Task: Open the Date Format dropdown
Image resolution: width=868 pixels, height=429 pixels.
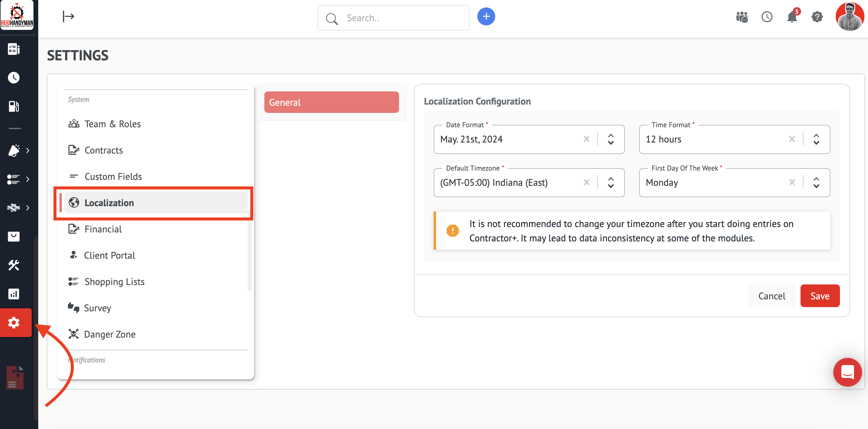Action: (611, 139)
